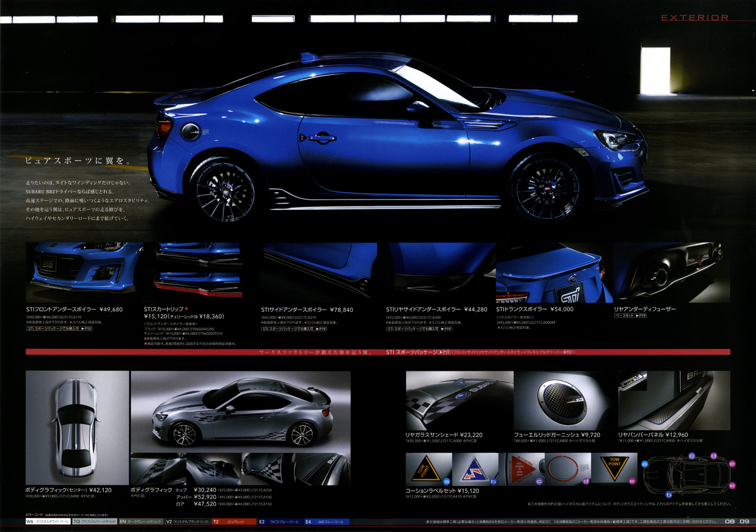The height and width of the screenshot is (532, 756).
Task: Click the red circular fuel lid label
Action: pyautogui.click(x=562, y=469)
